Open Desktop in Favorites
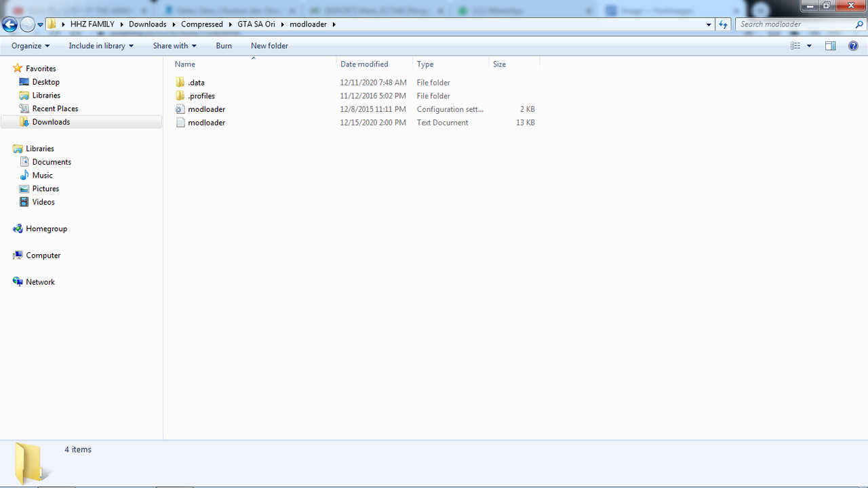 click(46, 82)
